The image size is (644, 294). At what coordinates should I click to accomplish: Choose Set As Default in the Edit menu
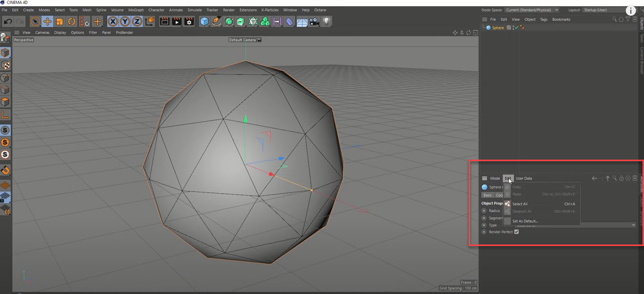click(525, 221)
